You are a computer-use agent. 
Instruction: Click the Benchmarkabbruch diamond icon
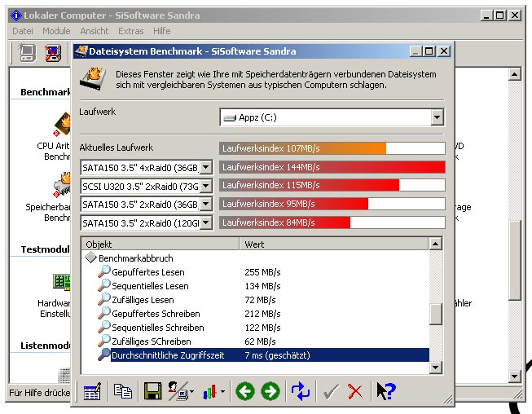91,258
